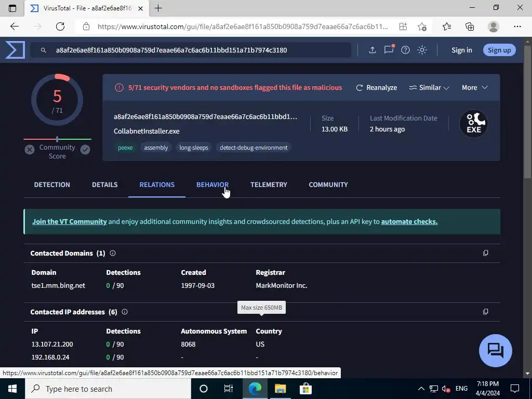The image size is (532, 399).
Task: Open the Windows Start menu
Action: pos(12,389)
